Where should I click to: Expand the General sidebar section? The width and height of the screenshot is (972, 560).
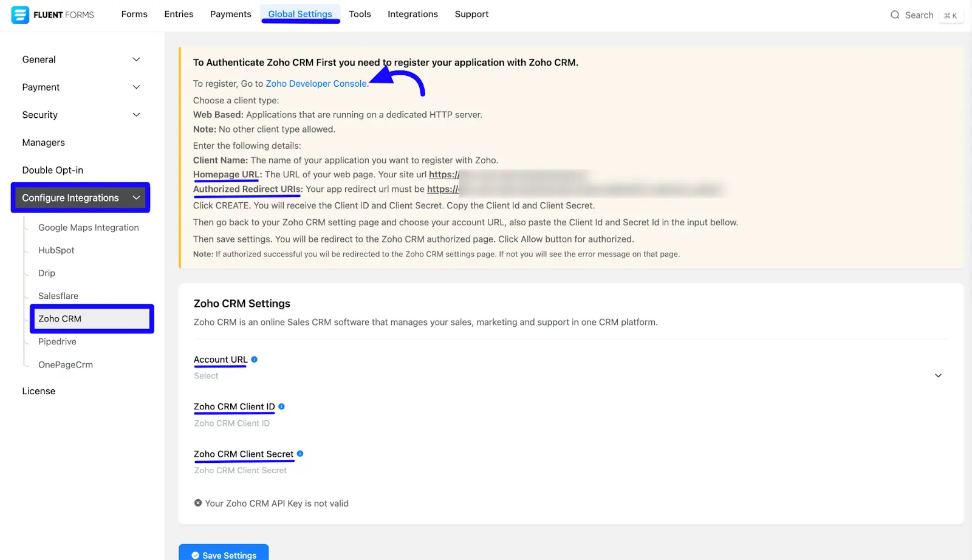click(81, 60)
